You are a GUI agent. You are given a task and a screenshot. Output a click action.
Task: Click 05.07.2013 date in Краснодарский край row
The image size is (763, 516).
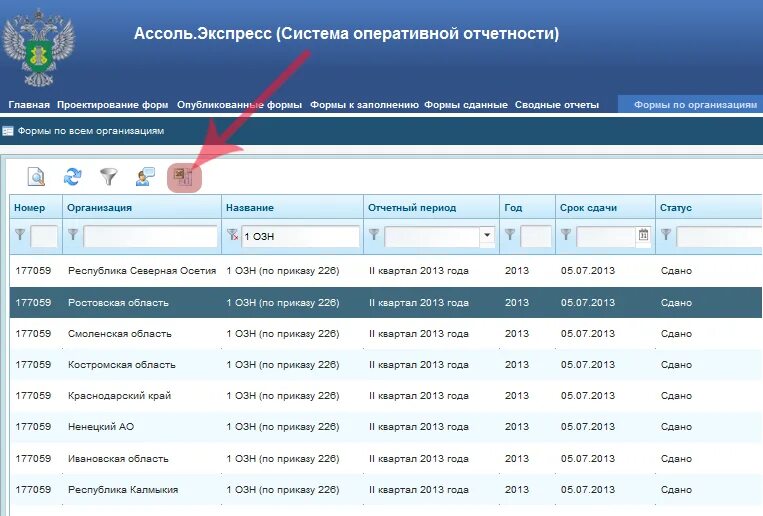588,396
